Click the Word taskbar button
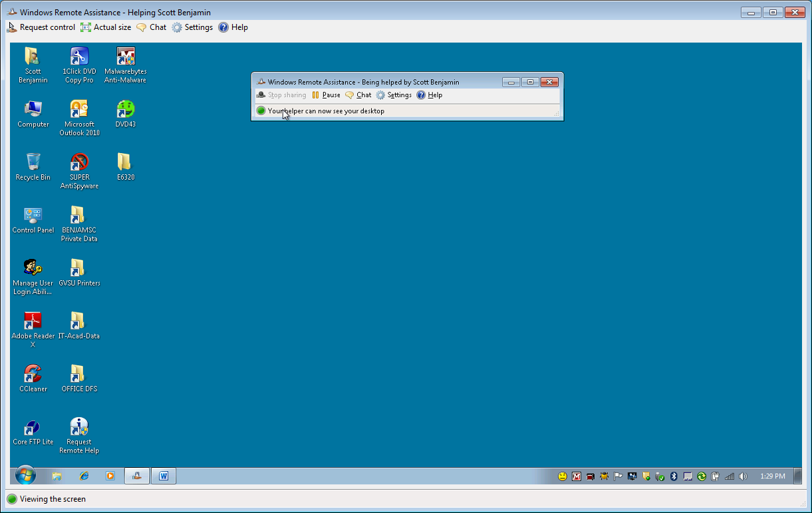 click(164, 476)
